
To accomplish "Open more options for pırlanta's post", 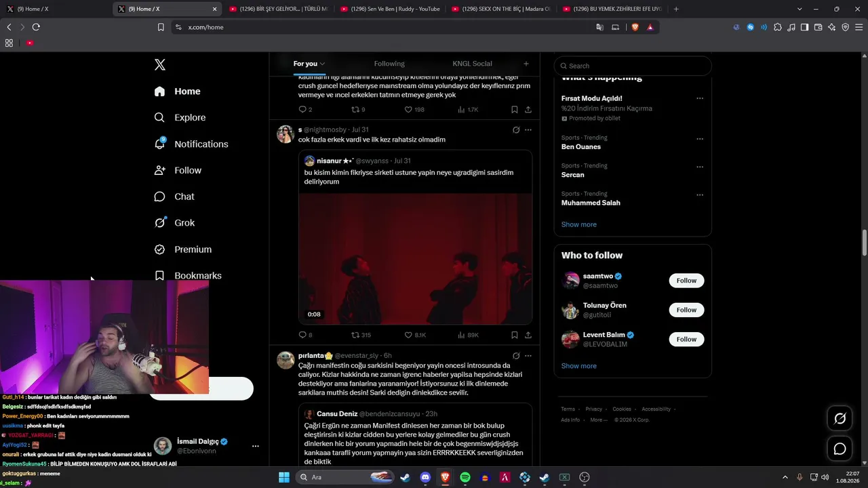I will pyautogui.click(x=528, y=356).
